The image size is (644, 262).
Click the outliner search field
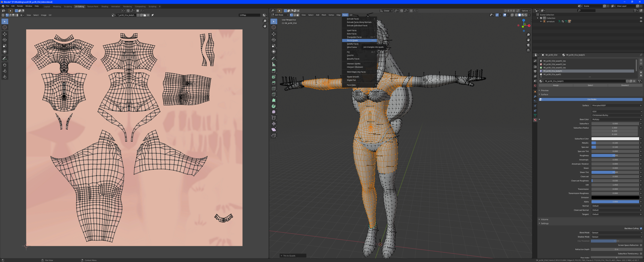coord(586,11)
